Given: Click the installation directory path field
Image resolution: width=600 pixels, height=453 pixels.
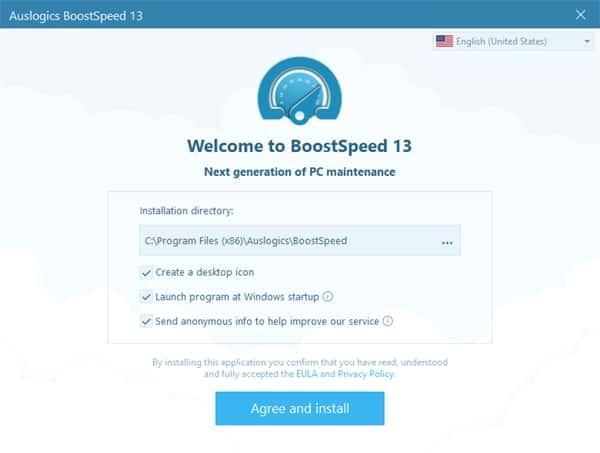Looking at the screenshot, I should [x=300, y=240].
